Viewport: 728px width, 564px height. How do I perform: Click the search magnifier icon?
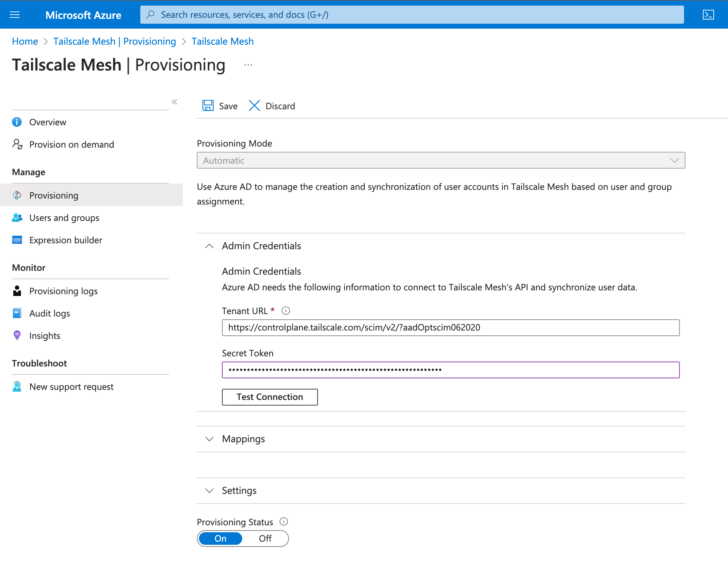pos(150,15)
